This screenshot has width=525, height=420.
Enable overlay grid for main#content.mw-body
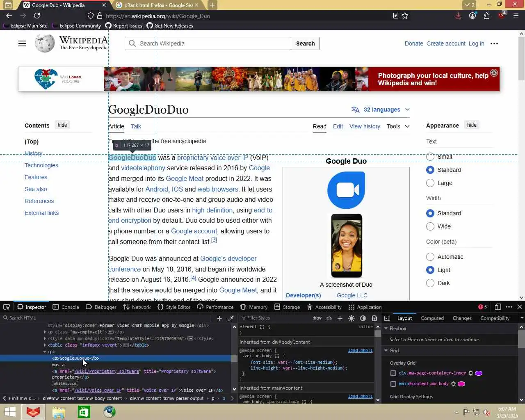pyautogui.click(x=393, y=384)
